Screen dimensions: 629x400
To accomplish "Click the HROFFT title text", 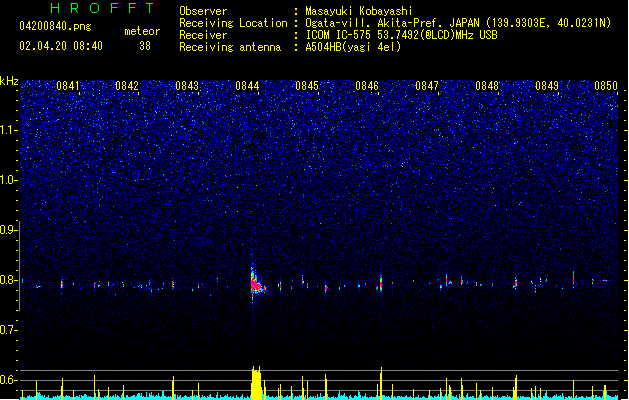I will (x=102, y=8).
